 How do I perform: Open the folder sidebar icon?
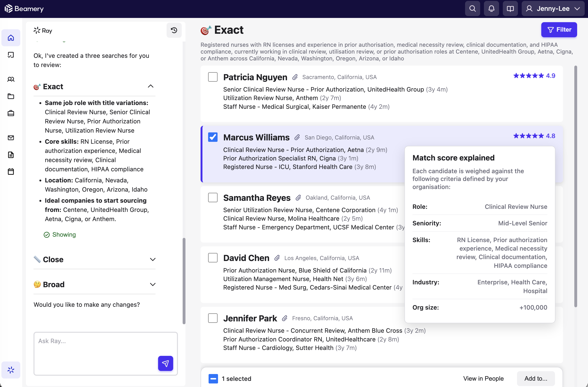pyautogui.click(x=11, y=96)
